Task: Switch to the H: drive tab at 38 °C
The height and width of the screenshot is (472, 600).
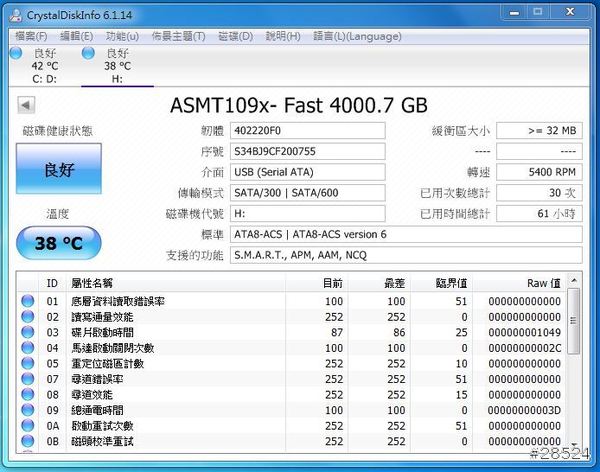Action: [117, 66]
